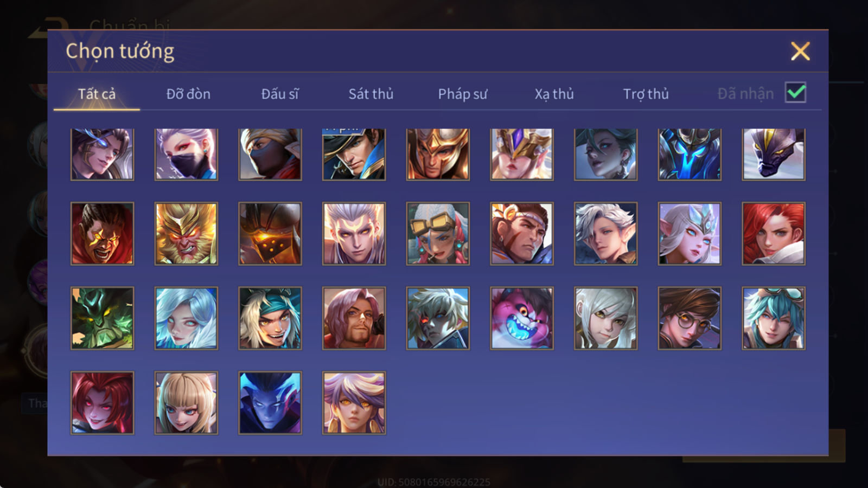
Task: Pick the hero with round glasses
Action: coord(690,318)
